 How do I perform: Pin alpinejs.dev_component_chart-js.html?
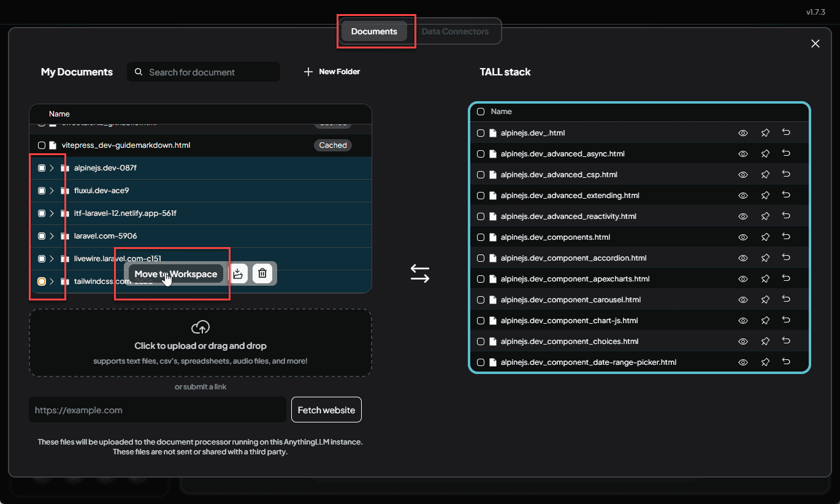pos(765,321)
